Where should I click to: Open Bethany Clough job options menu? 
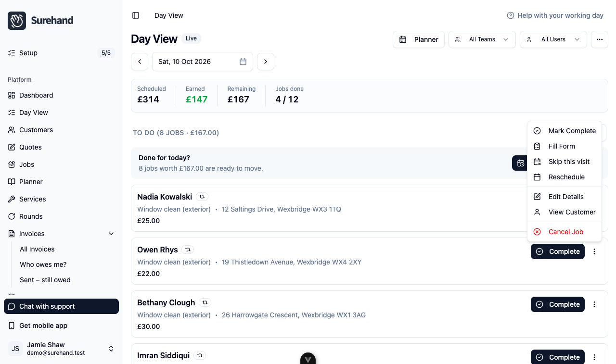(x=594, y=304)
